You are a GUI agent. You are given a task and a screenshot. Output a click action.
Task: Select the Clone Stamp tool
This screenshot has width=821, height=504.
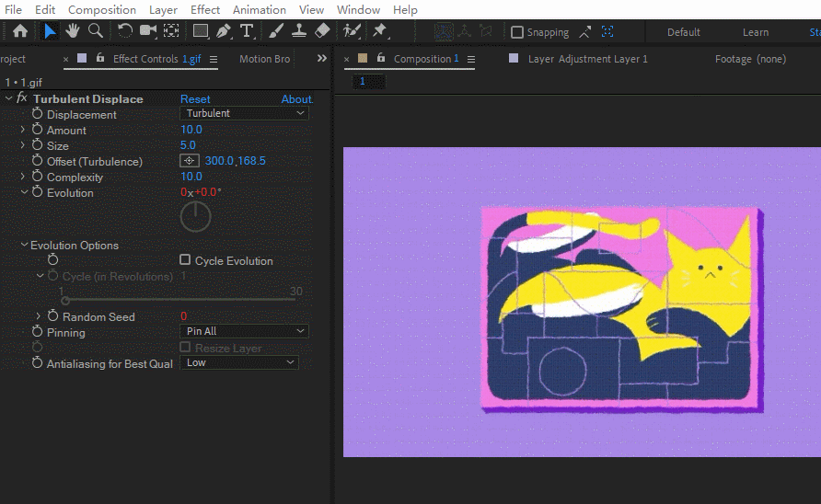299,31
